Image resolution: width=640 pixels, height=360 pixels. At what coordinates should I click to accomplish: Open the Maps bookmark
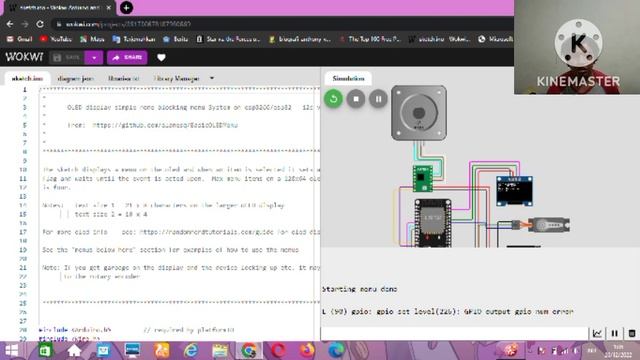click(92, 39)
